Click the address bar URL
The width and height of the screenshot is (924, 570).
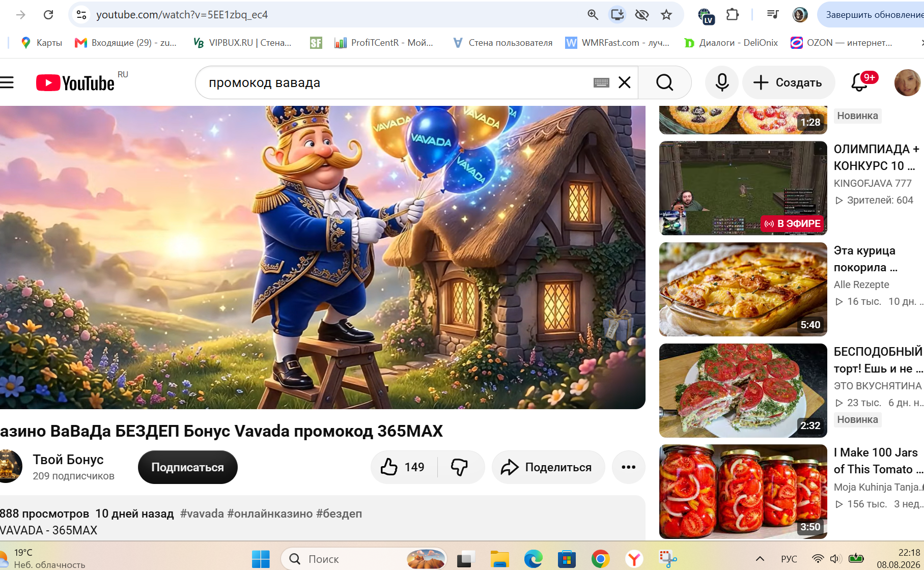[182, 15]
